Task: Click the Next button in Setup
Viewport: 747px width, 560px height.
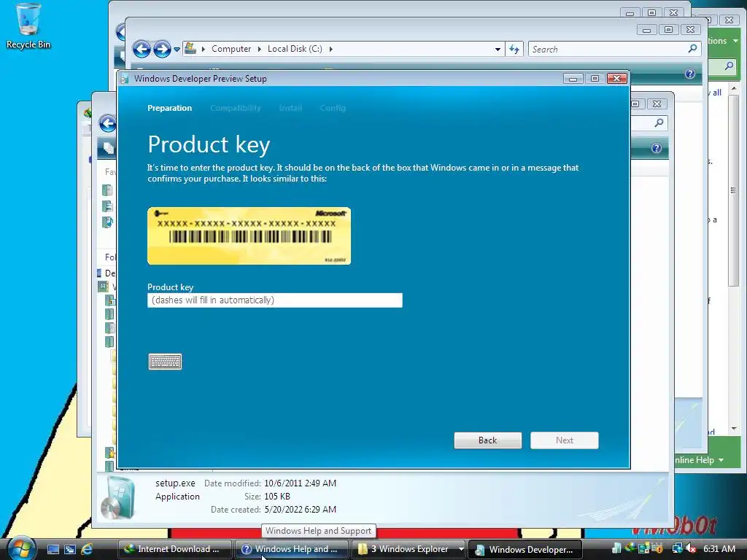Action: pos(565,440)
